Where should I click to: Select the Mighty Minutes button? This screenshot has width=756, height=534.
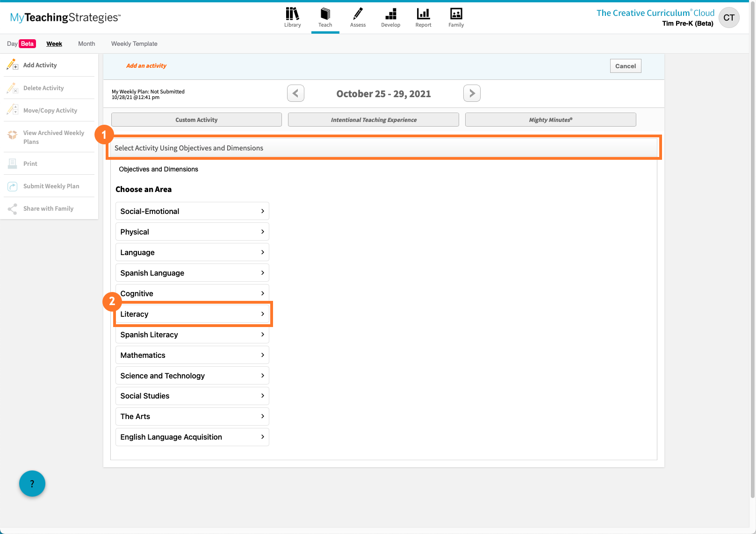pos(550,120)
